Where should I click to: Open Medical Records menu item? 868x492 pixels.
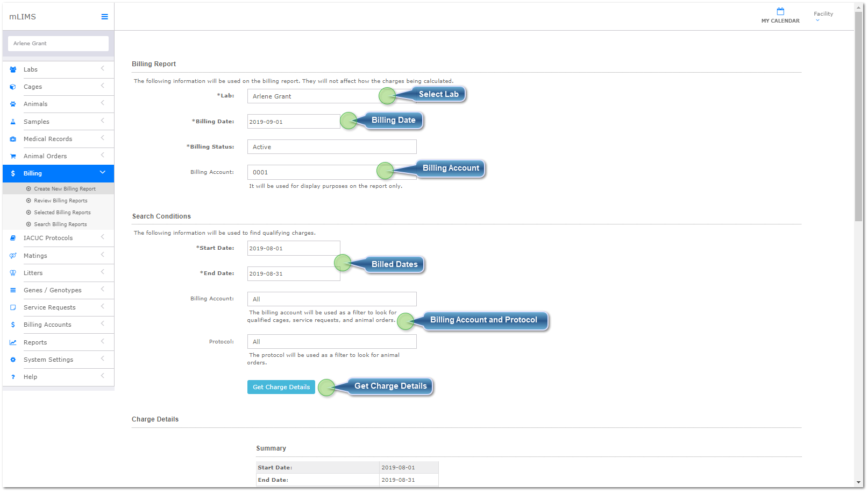(58, 139)
